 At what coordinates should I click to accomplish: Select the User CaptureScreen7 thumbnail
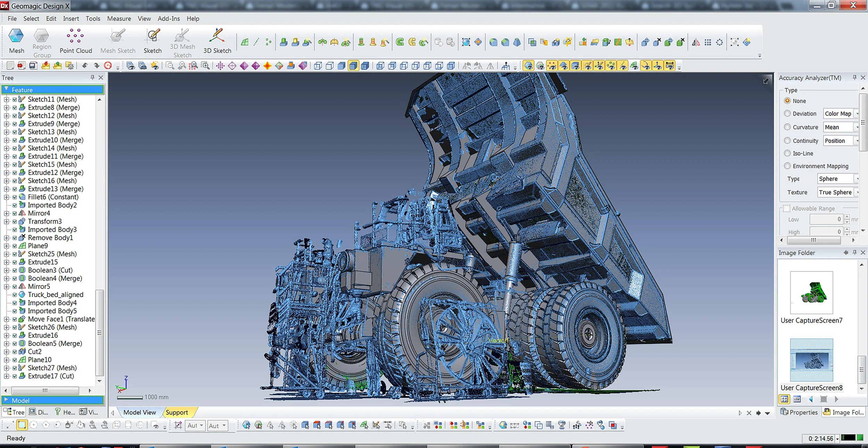click(811, 293)
